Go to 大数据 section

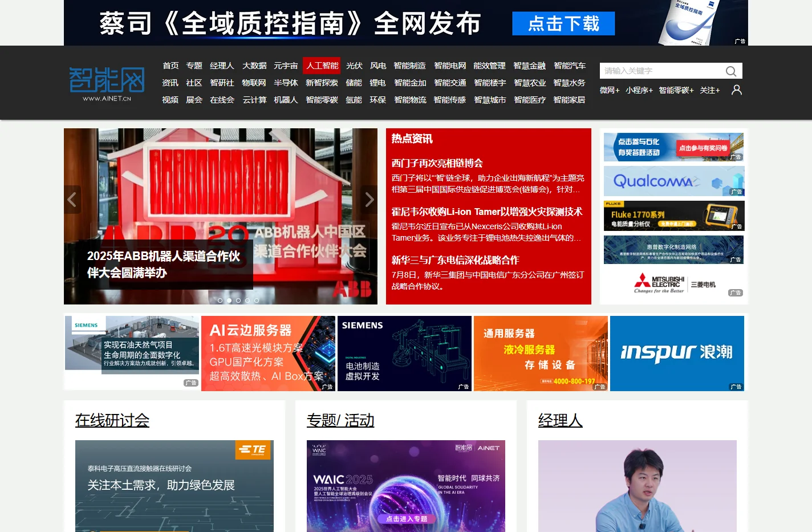pyautogui.click(x=254, y=66)
